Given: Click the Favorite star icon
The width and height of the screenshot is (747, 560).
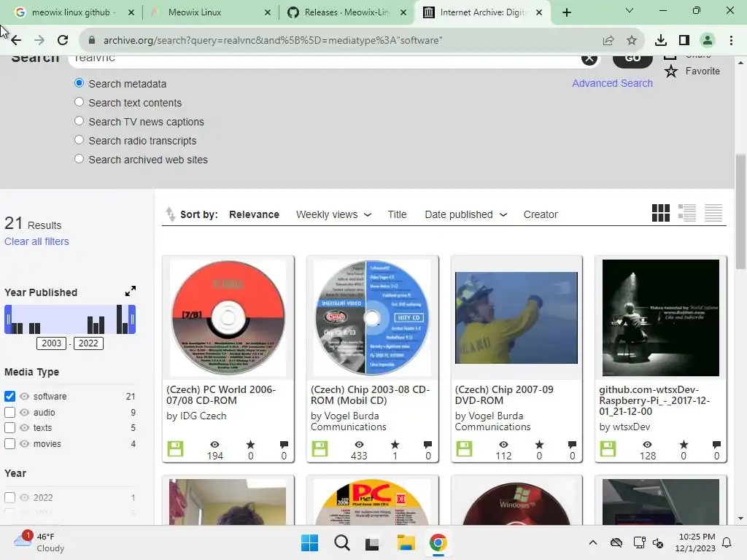Looking at the screenshot, I should tap(671, 71).
